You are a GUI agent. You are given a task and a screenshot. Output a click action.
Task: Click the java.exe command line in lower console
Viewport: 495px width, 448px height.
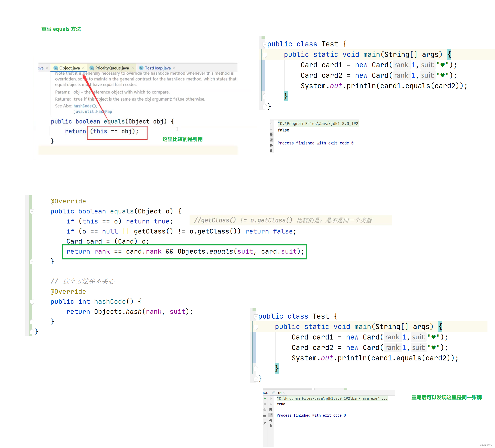tap(332, 398)
